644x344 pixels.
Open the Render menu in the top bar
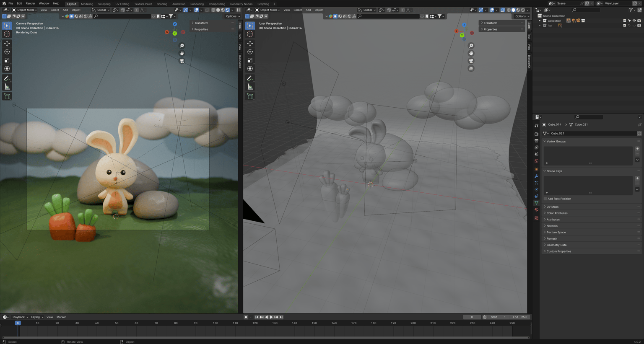click(x=30, y=3)
